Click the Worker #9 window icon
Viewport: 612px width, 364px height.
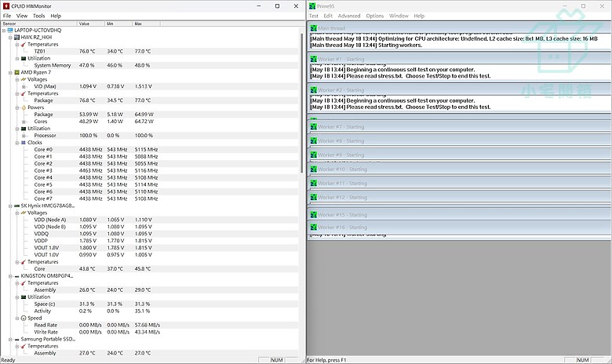point(313,155)
